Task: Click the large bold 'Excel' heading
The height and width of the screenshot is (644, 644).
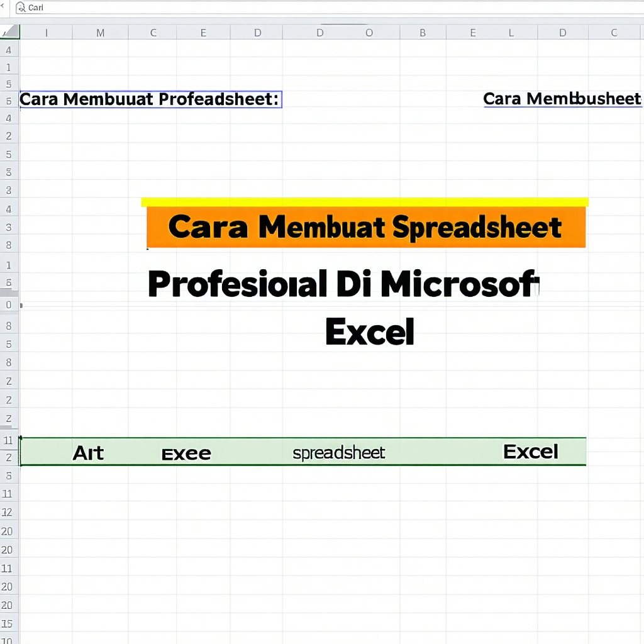Action: pyautogui.click(x=370, y=331)
